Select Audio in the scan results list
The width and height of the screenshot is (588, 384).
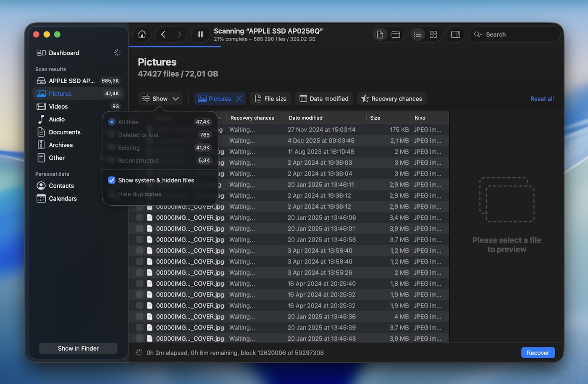pos(56,119)
